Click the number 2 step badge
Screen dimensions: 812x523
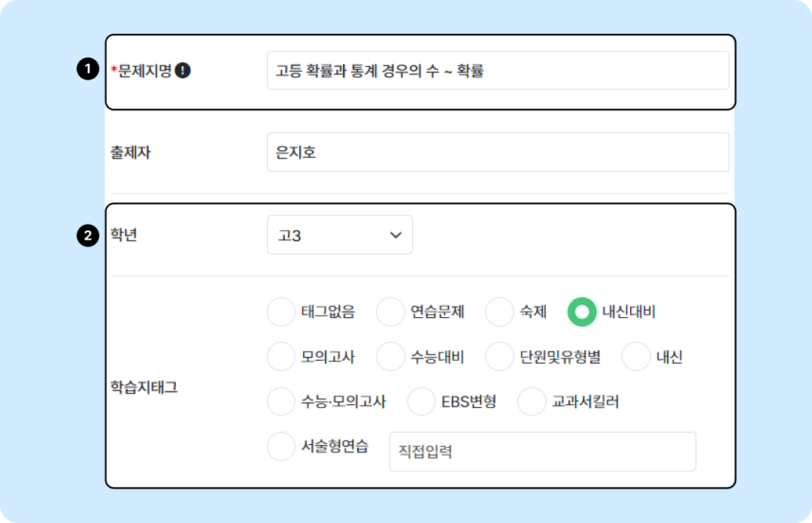click(88, 236)
